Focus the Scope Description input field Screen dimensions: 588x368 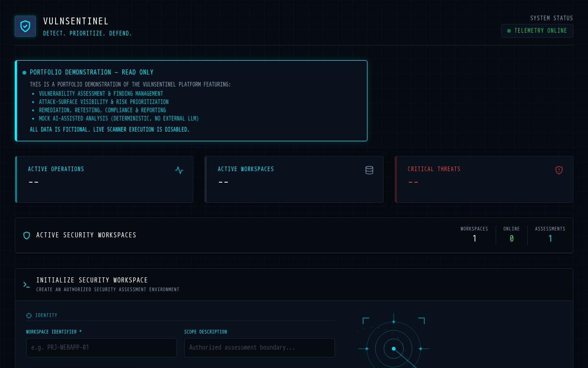click(260, 348)
